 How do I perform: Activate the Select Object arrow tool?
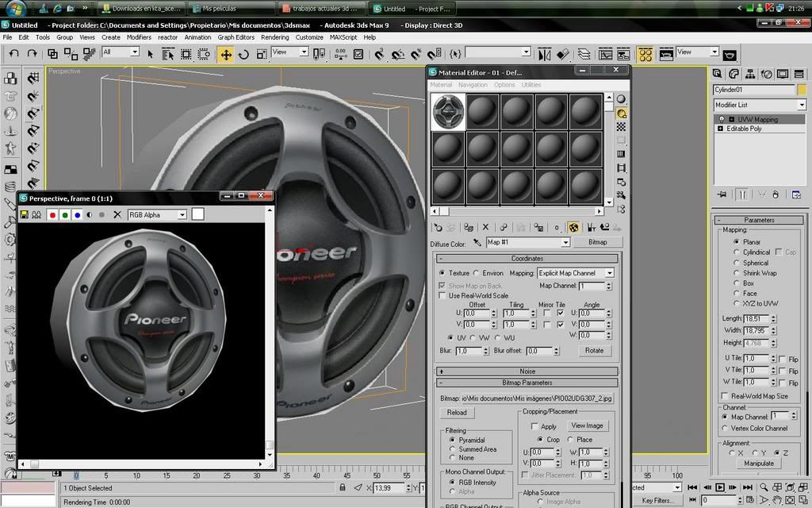coord(150,54)
